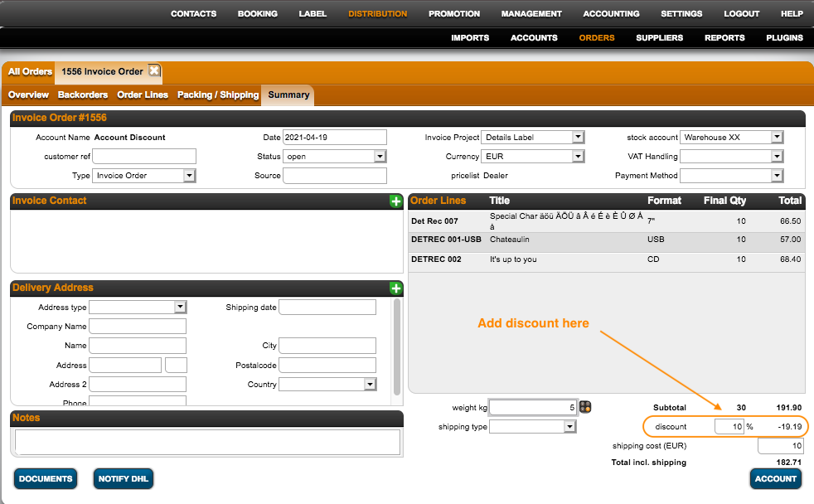Open the Settings menu

[x=681, y=13]
